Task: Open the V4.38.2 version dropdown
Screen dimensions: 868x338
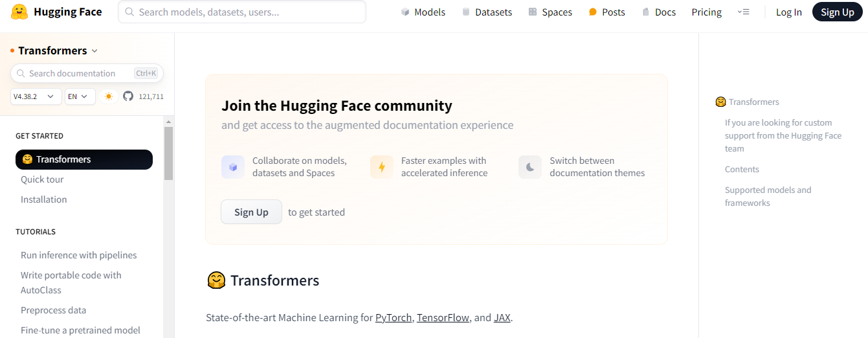Action: 36,96
